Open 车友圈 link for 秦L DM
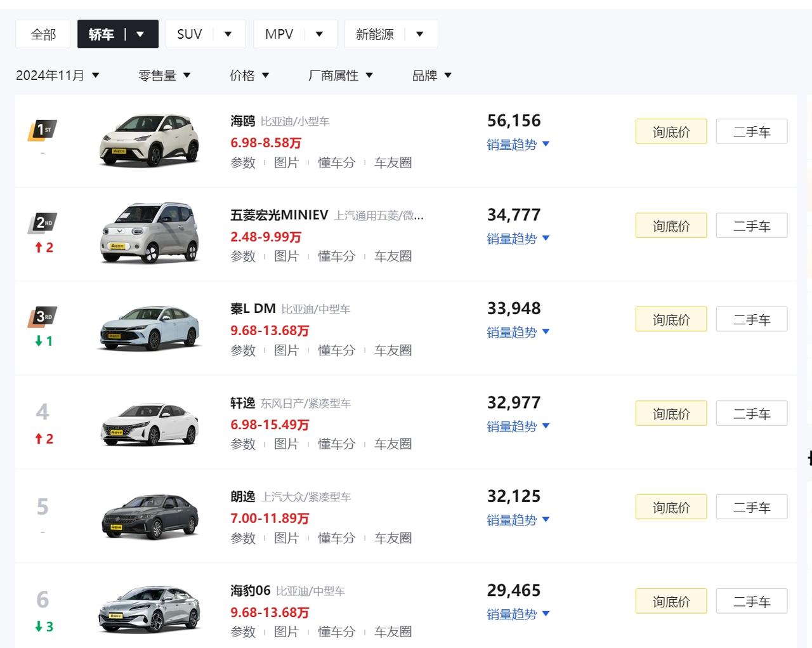 [x=393, y=350]
